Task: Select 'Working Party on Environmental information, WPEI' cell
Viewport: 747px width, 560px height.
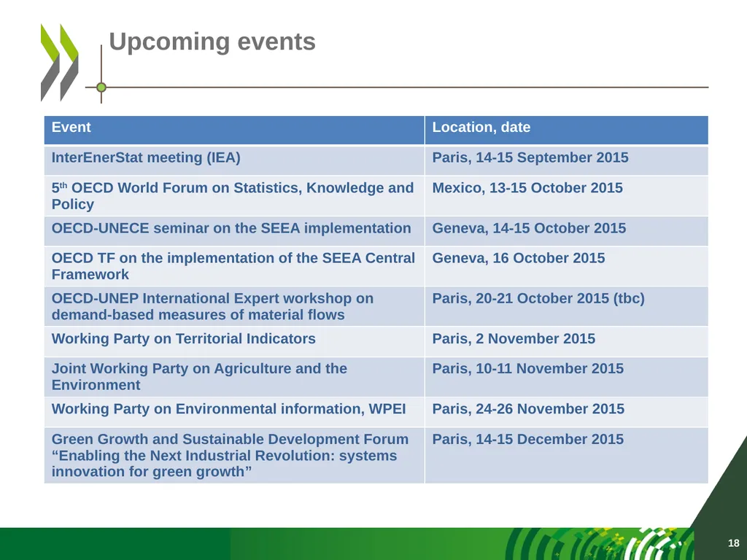Action: (x=234, y=412)
